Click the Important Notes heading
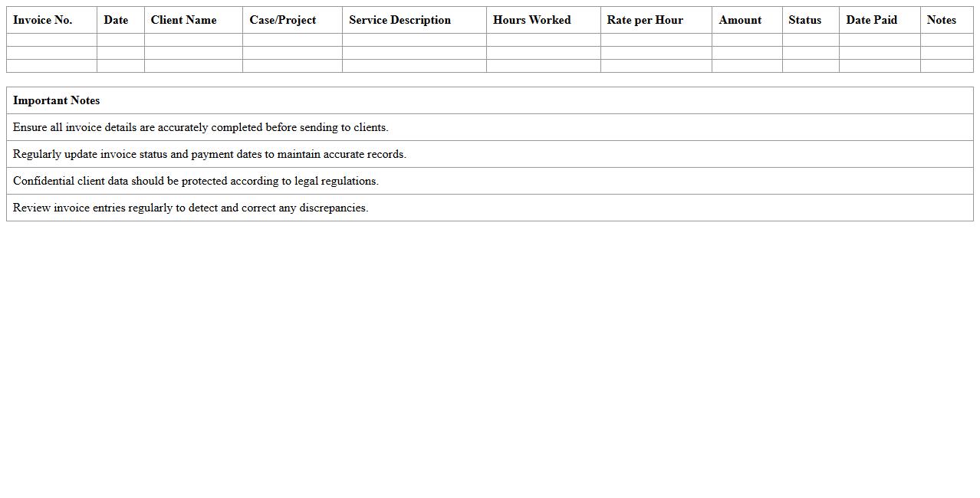The height and width of the screenshot is (498, 980). pyautogui.click(x=57, y=100)
